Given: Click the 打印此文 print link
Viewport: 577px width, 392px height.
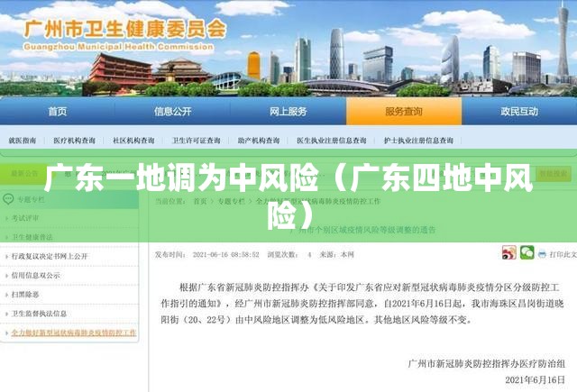Looking at the screenshot, I should point(563,254).
